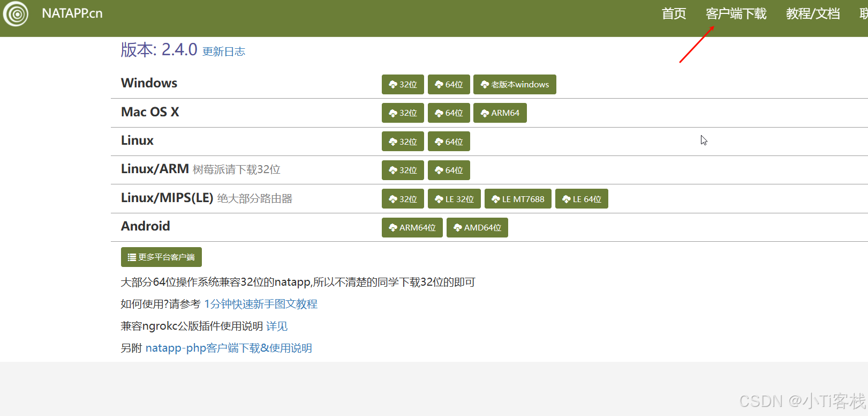Select the Mac OS X row heading
The width and height of the screenshot is (868, 416).
coord(150,112)
